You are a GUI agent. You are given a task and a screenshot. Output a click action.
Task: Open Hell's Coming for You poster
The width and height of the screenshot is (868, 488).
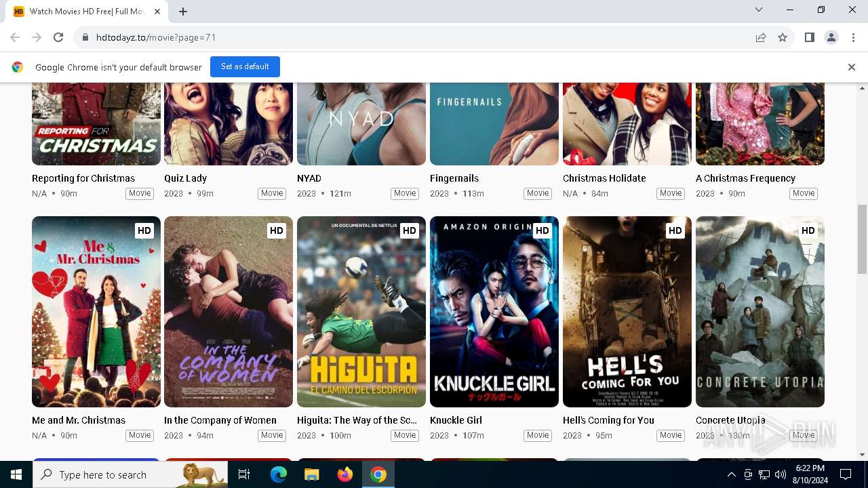pos(627,312)
